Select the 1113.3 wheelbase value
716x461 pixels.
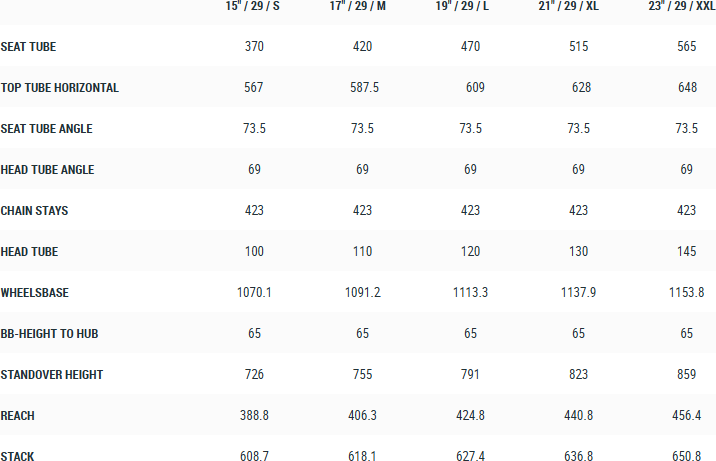click(x=471, y=293)
